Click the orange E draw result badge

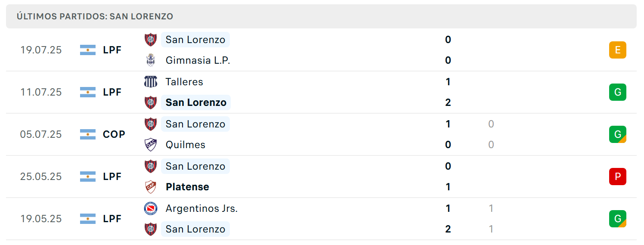point(618,50)
